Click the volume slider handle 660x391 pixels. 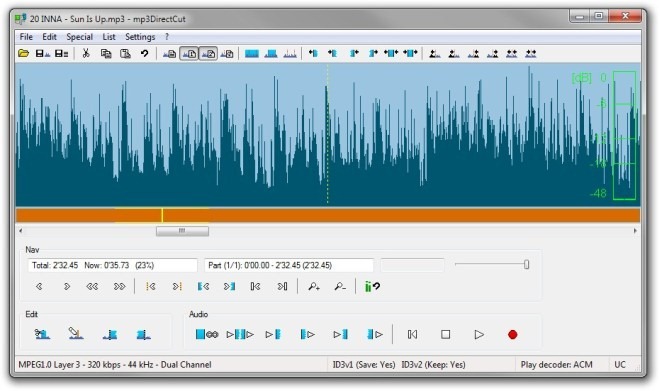tap(526, 264)
